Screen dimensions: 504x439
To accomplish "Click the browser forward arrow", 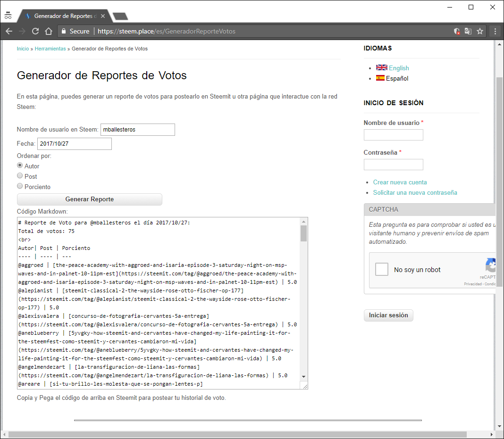I will coord(22,31).
